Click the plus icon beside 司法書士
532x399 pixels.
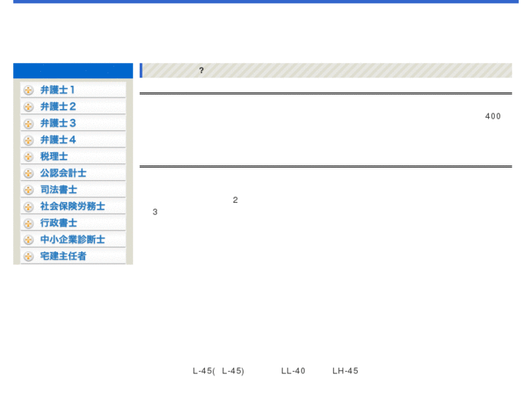click(29, 190)
